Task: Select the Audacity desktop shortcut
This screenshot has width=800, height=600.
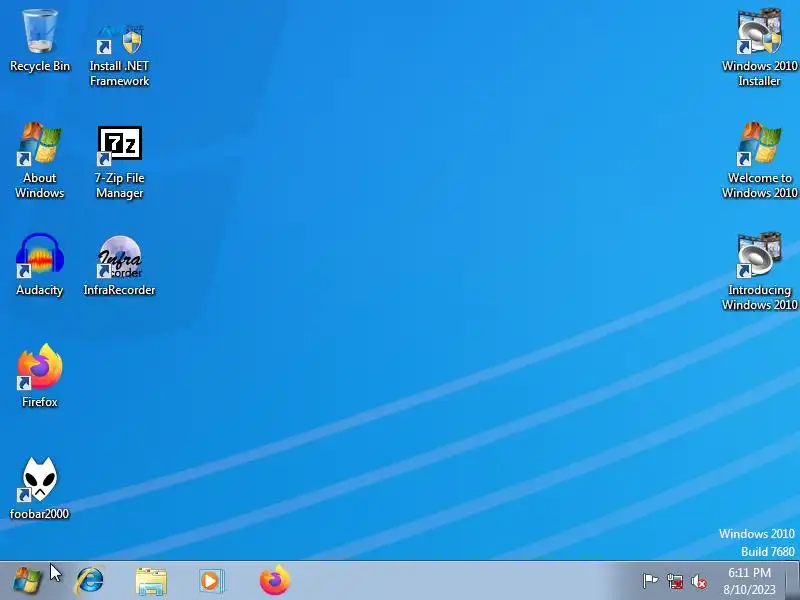Action: [x=40, y=264]
